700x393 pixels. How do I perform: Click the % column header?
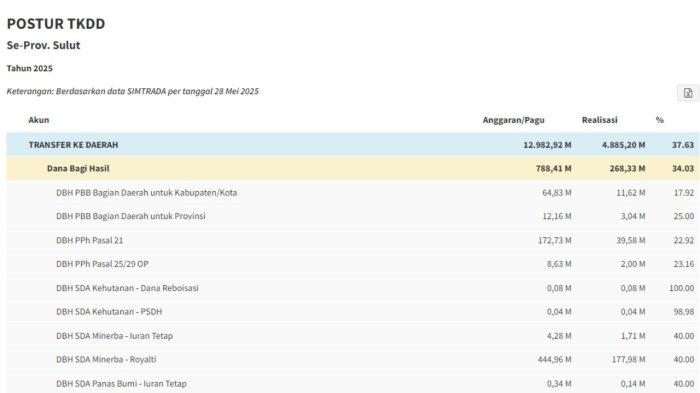(x=659, y=120)
